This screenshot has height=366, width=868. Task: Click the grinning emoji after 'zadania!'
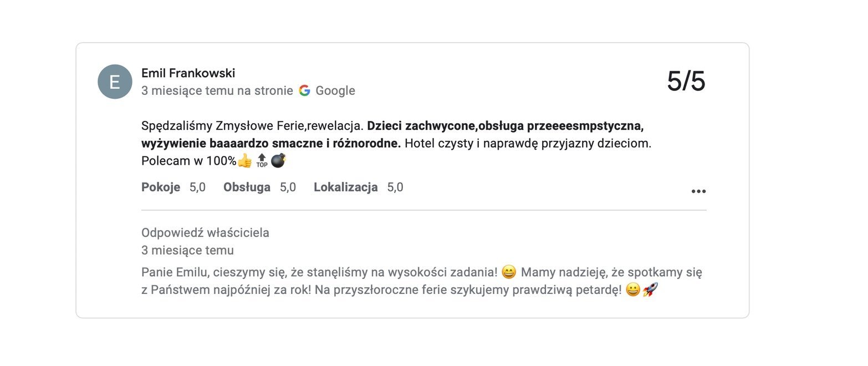tap(508, 272)
